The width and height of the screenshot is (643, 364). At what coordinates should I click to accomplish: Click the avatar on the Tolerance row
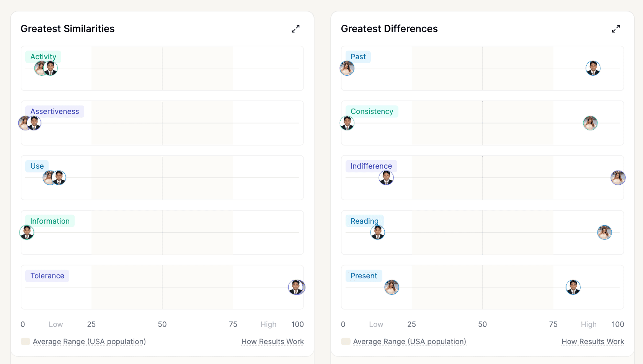(x=296, y=287)
